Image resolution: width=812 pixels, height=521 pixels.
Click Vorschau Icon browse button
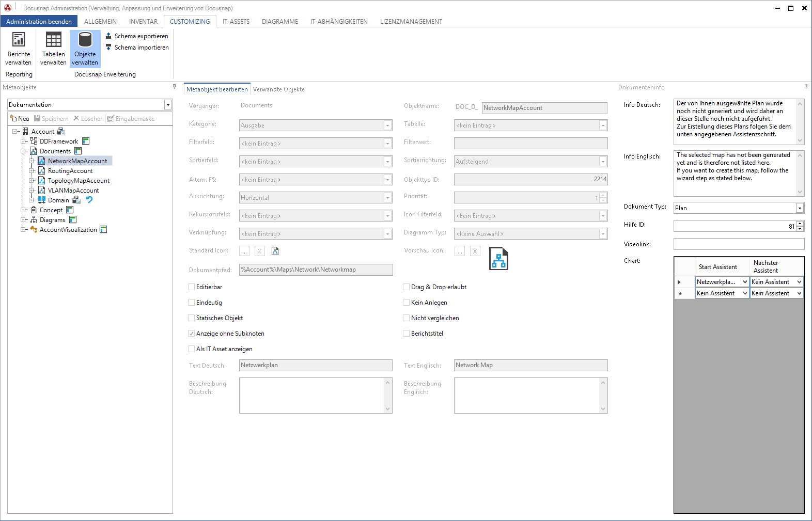click(459, 251)
